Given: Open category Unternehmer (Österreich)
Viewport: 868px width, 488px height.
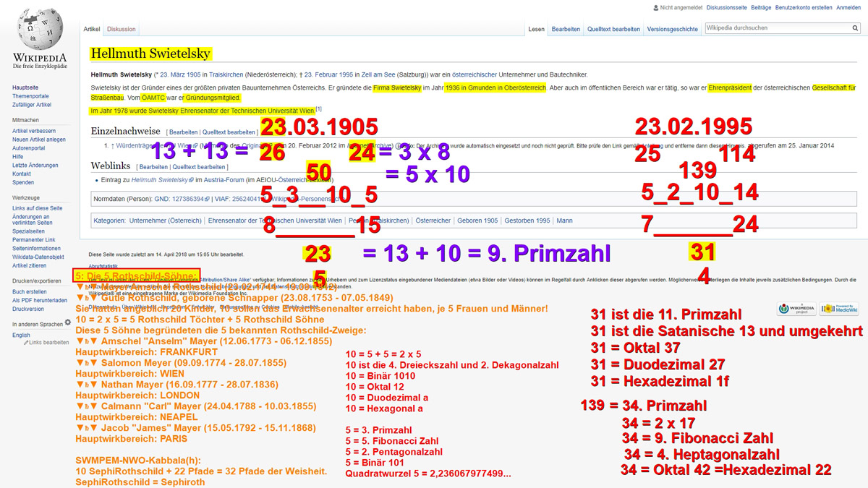Looking at the screenshot, I should click(166, 221).
